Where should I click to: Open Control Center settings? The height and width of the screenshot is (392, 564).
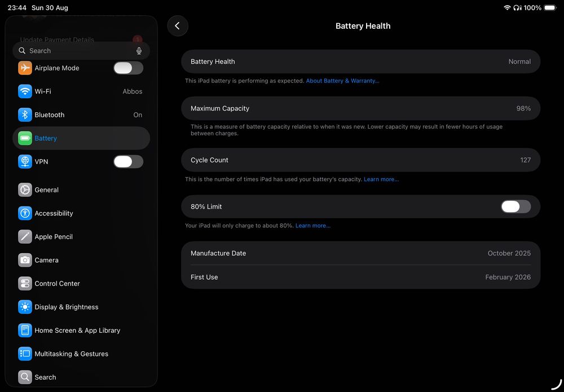point(81,283)
